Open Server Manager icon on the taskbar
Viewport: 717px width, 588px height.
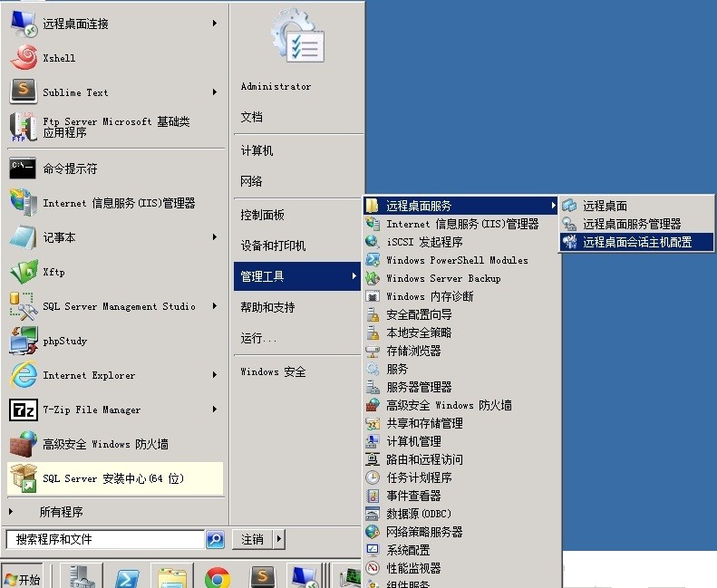[82, 576]
